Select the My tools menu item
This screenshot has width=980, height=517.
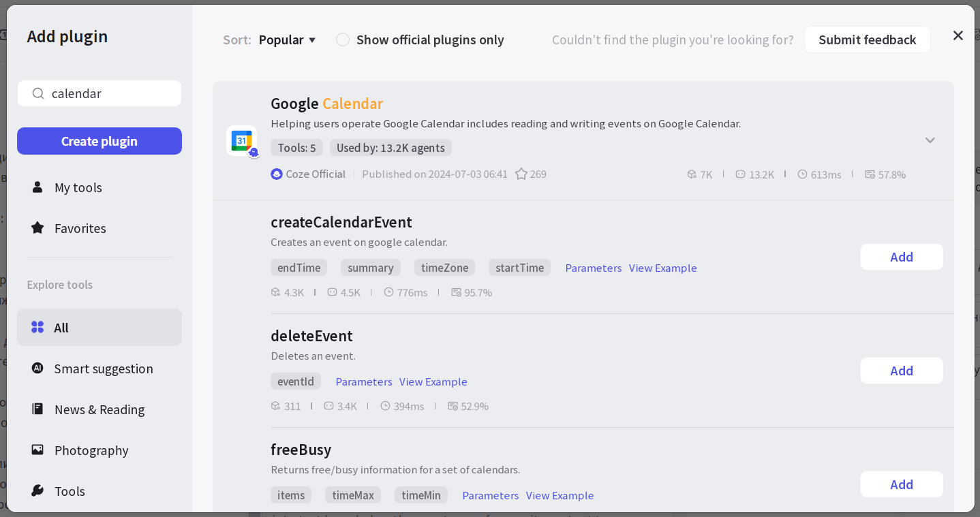tap(99, 187)
